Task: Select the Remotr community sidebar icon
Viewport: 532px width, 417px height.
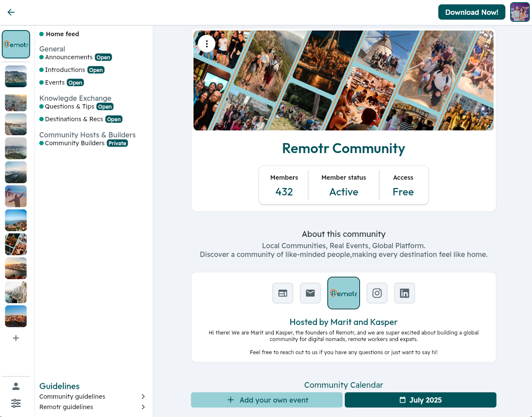Action: click(x=16, y=44)
